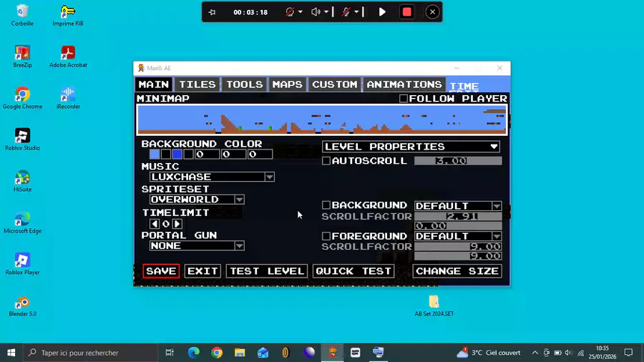Select the Blender 5.0 desktop shortcut

click(22, 305)
